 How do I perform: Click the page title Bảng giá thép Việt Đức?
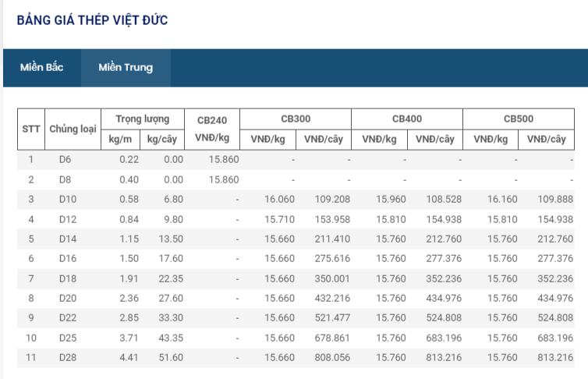pos(92,19)
